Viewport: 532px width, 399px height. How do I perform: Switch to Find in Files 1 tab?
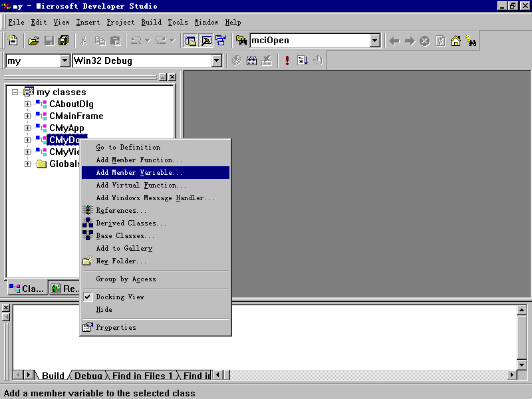(142, 376)
